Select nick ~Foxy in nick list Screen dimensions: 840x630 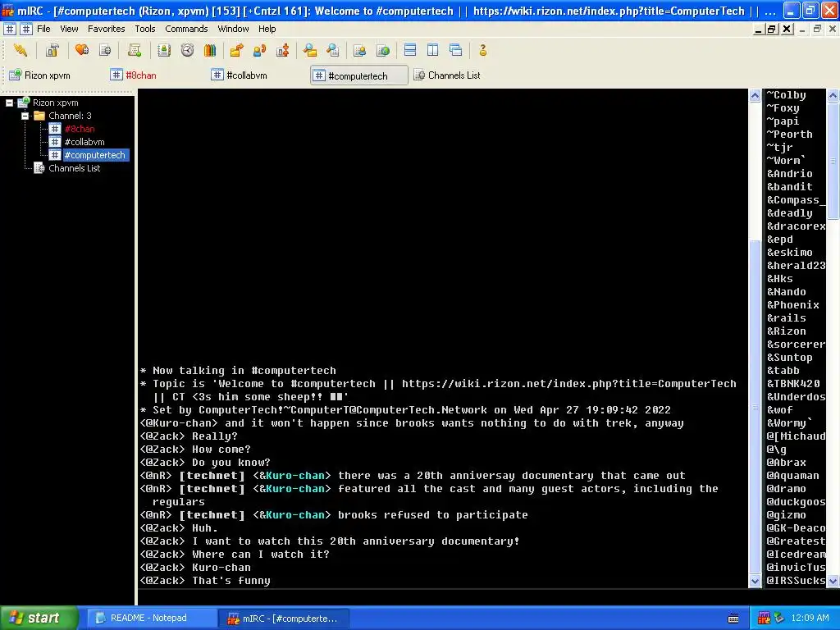783,108
